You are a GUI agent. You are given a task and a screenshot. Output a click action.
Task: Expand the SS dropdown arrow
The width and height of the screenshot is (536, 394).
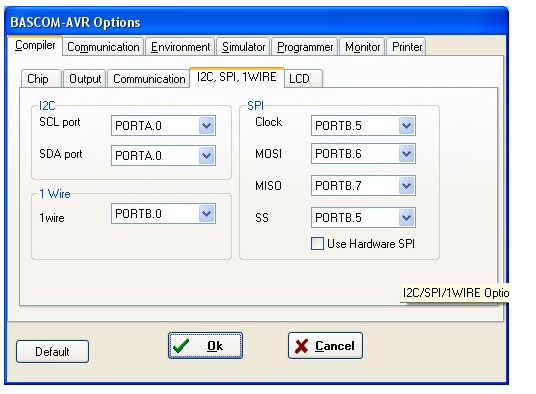(x=406, y=218)
